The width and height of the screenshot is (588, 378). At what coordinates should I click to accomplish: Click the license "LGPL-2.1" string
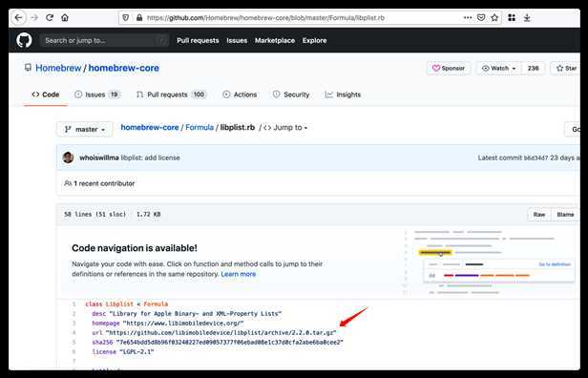tap(136, 351)
